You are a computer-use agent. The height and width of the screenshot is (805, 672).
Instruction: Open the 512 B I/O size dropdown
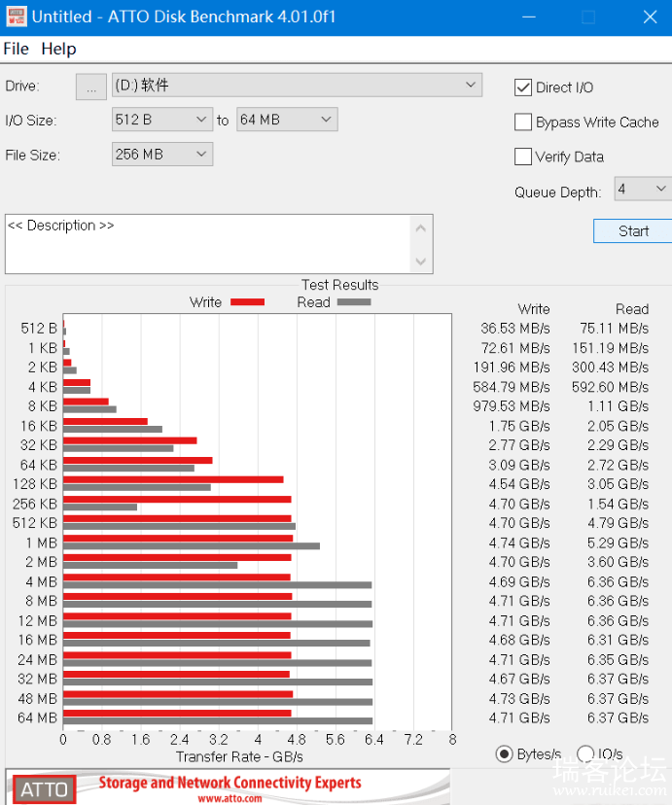pyautogui.click(x=162, y=120)
